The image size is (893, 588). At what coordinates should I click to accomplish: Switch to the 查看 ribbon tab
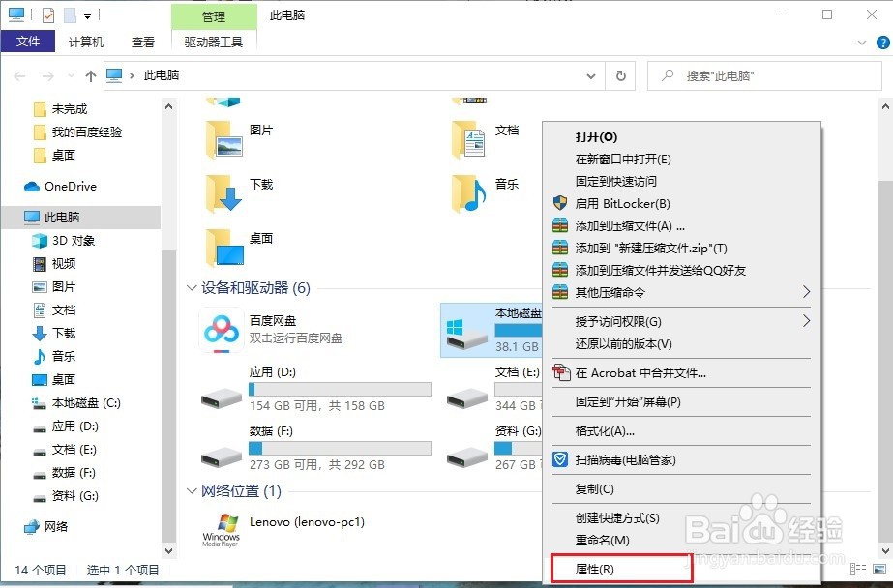tap(142, 42)
